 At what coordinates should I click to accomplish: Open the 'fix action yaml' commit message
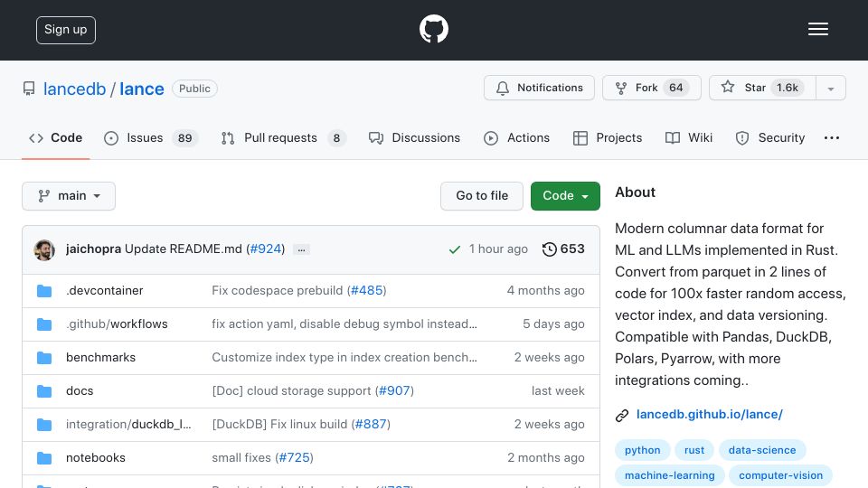[x=344, y=324]
